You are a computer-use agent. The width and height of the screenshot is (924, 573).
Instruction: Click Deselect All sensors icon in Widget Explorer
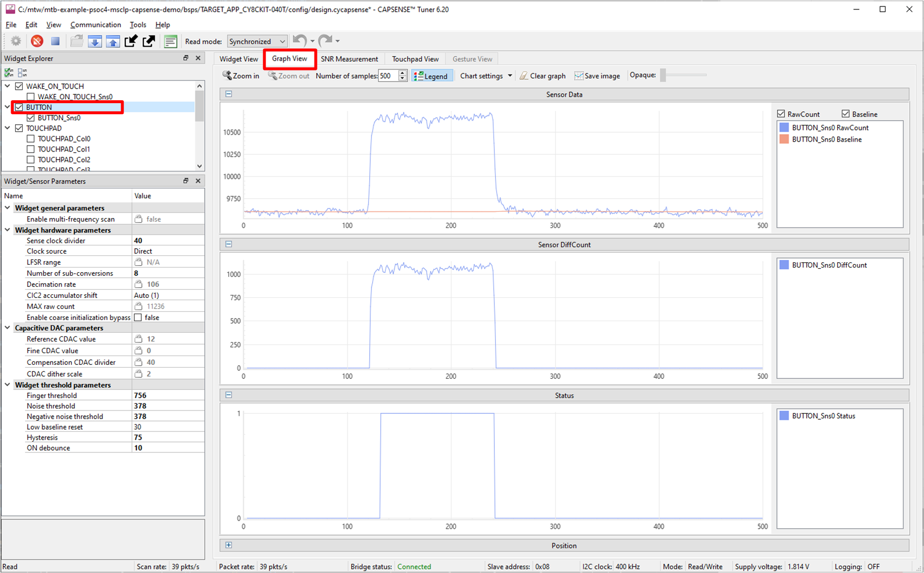pyautogui.click(x=22, y=72)
